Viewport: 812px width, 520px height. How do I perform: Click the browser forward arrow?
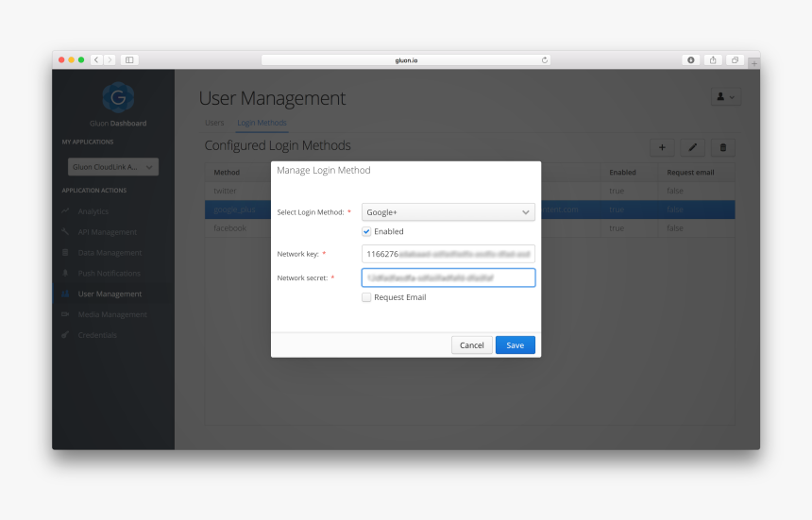pyautogui.click(x=110, y=60)
